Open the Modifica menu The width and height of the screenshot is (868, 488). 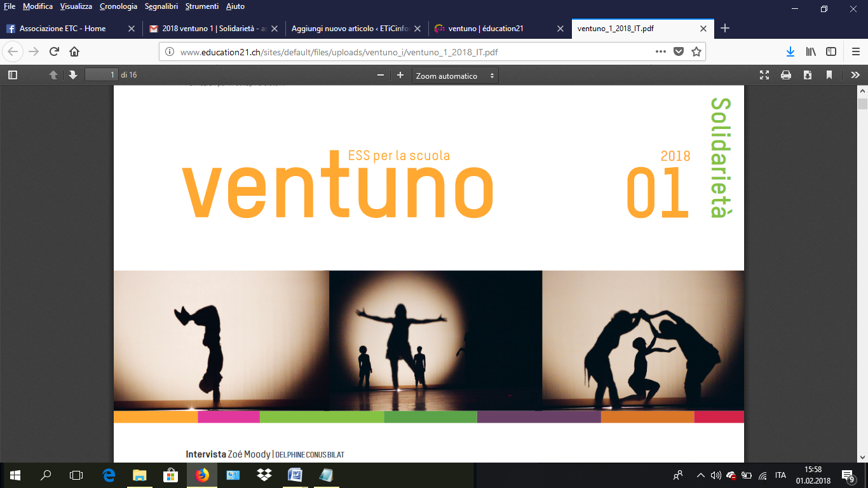(x=37, y=6)
